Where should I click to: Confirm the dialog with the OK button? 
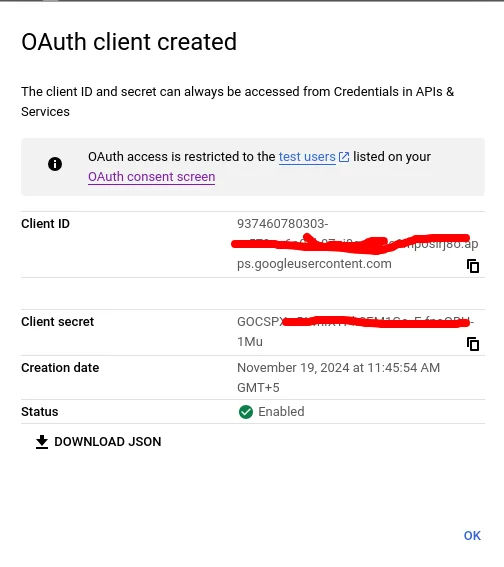point(472,536)
